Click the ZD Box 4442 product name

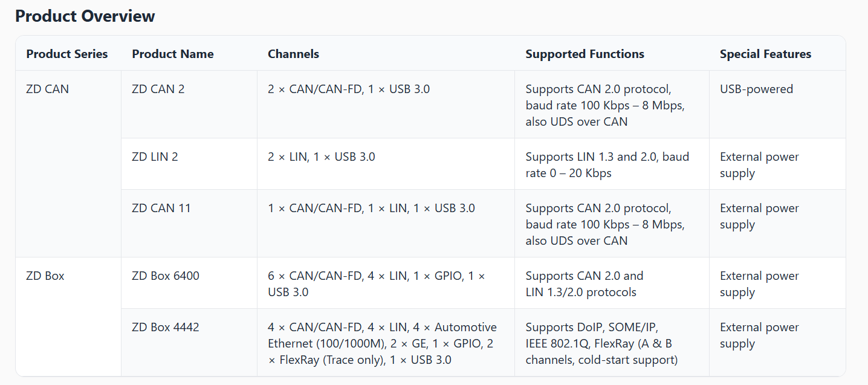tap(166, 327)
